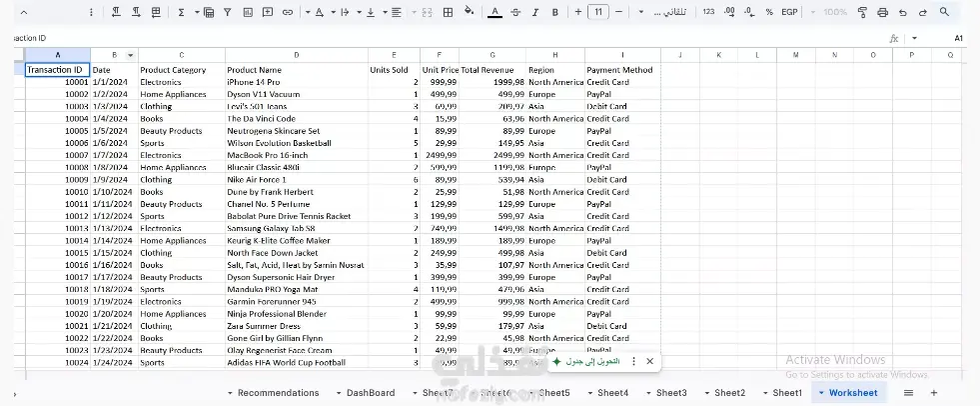
Task: Open the text color picker
Action: tap(495, 12)
